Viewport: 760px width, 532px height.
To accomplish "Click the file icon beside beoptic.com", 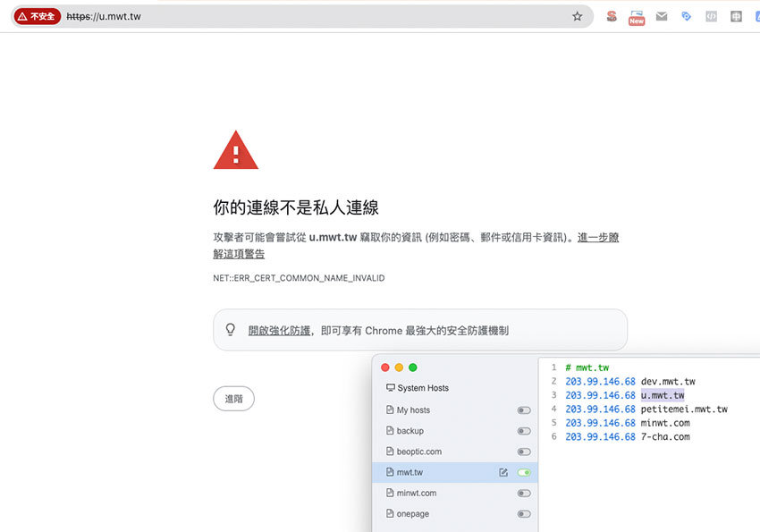I will [x=390, y=452].
